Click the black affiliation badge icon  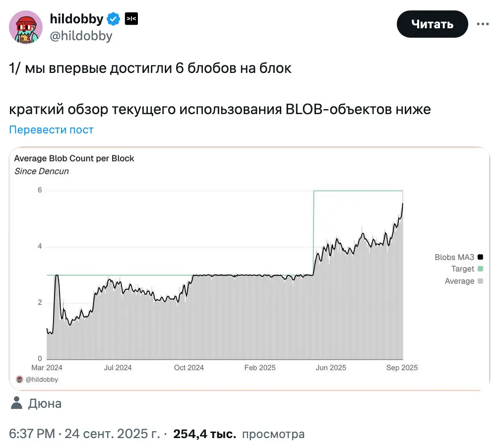(x=131, y=19)
